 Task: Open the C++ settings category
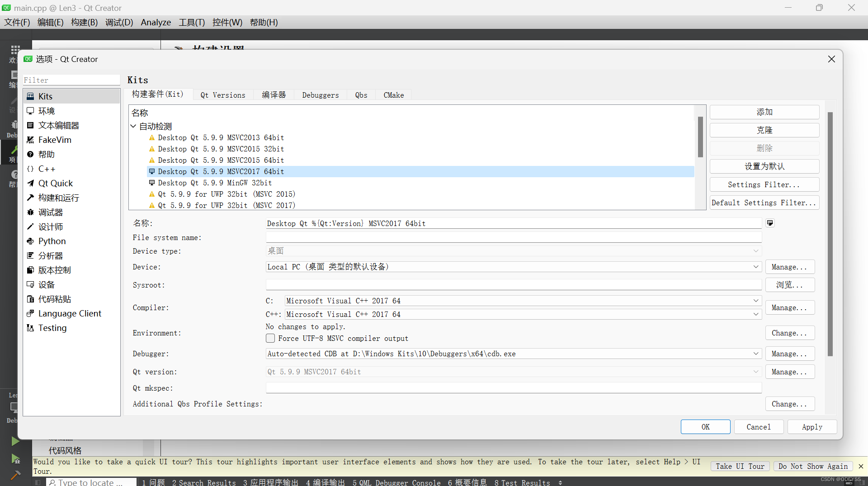(x=71, y=169)
